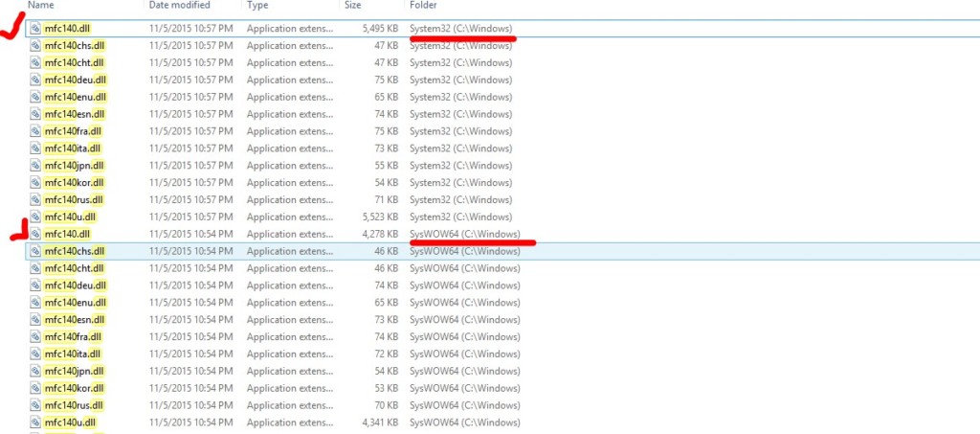
Task: Click the System32 mfc140rus.dll file icon
Action: [x=35, y=199]
